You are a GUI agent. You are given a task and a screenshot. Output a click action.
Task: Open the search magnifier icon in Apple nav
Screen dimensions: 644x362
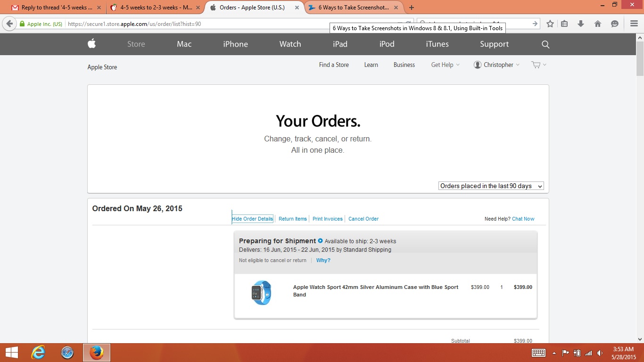point(545,44)
